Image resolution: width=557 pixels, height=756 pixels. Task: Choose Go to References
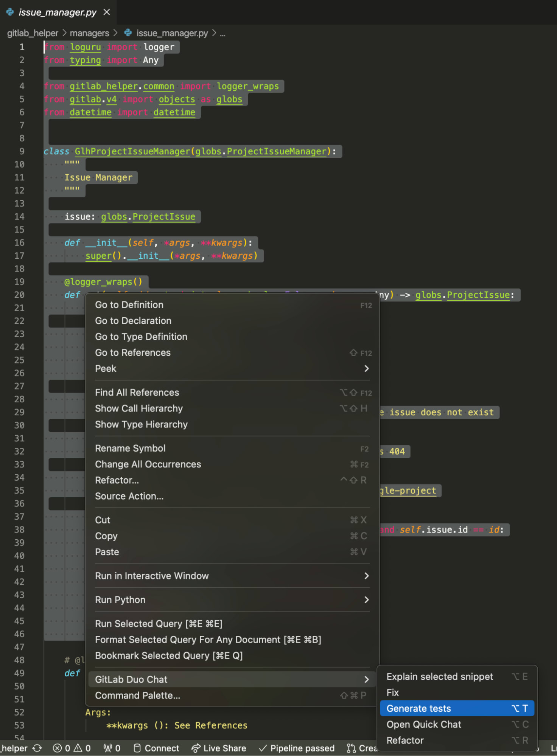pos(232,352)
